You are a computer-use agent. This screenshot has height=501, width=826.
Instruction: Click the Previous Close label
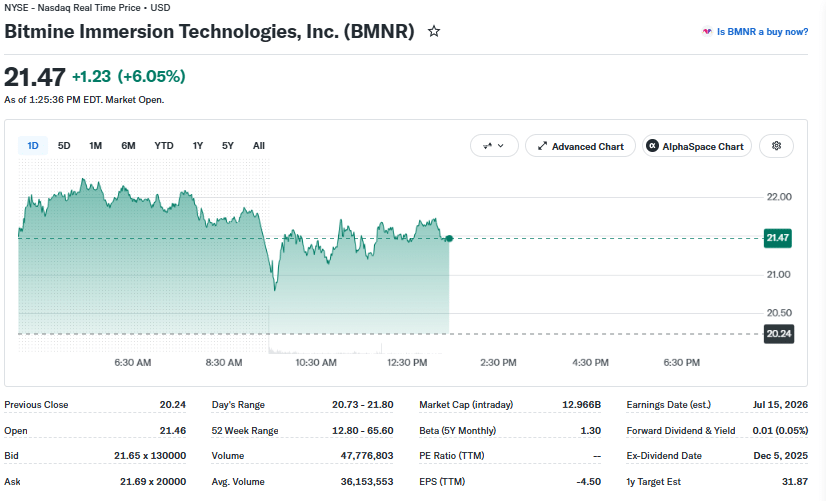[x=36, y=405]
